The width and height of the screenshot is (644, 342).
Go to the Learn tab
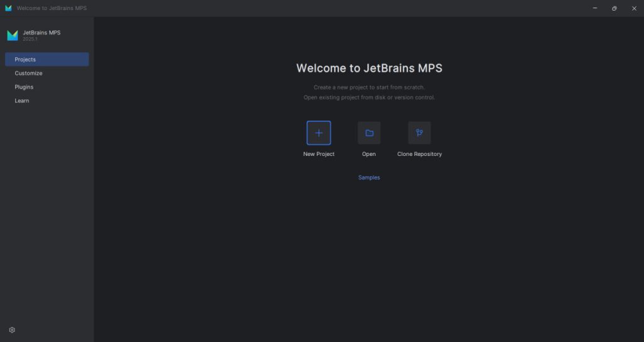tap(47, 101)
